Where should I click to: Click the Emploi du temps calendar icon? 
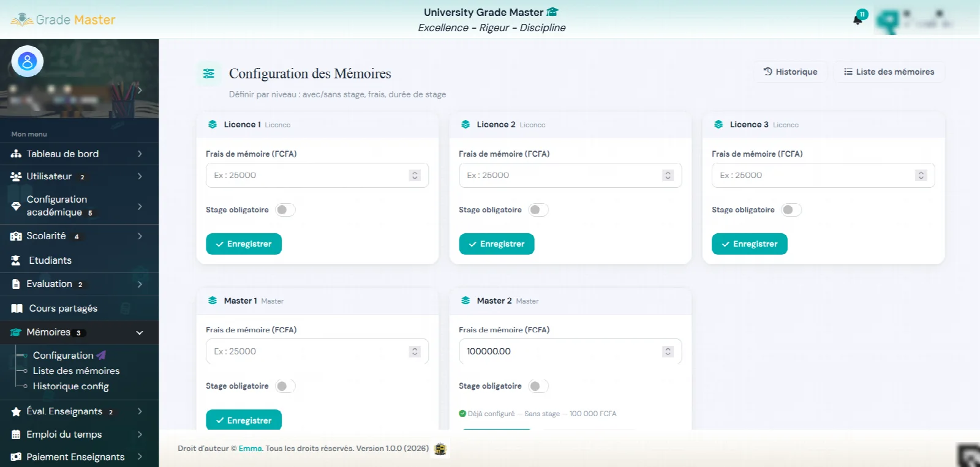point(16,435)
